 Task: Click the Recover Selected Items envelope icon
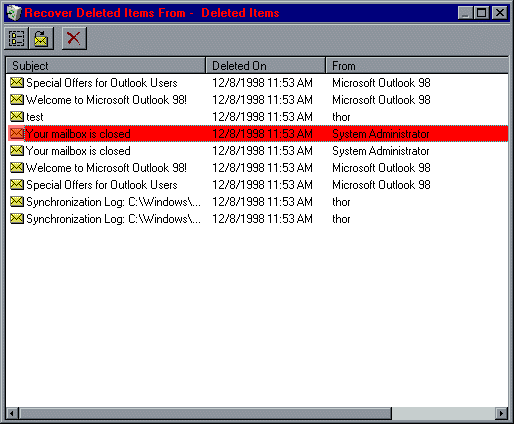pos(41,38)
